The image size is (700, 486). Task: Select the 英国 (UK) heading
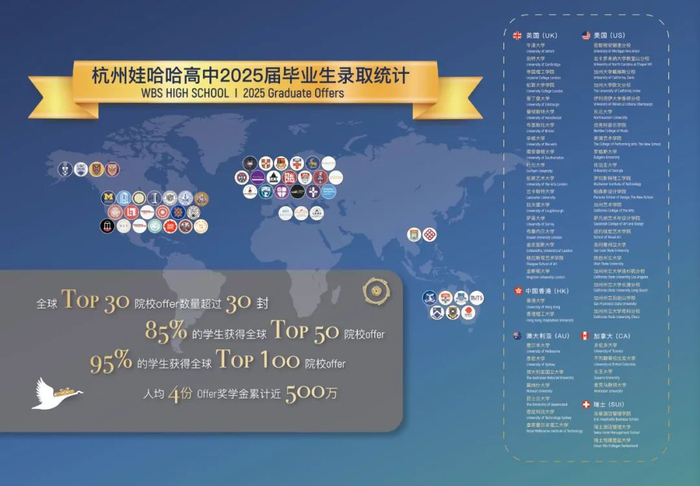point(542,36)
